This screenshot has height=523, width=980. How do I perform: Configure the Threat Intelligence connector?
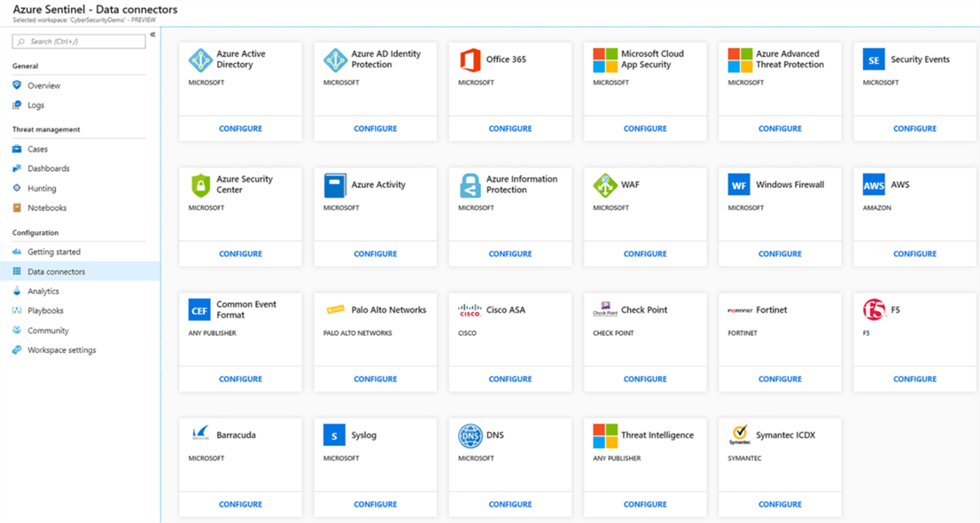644,504
